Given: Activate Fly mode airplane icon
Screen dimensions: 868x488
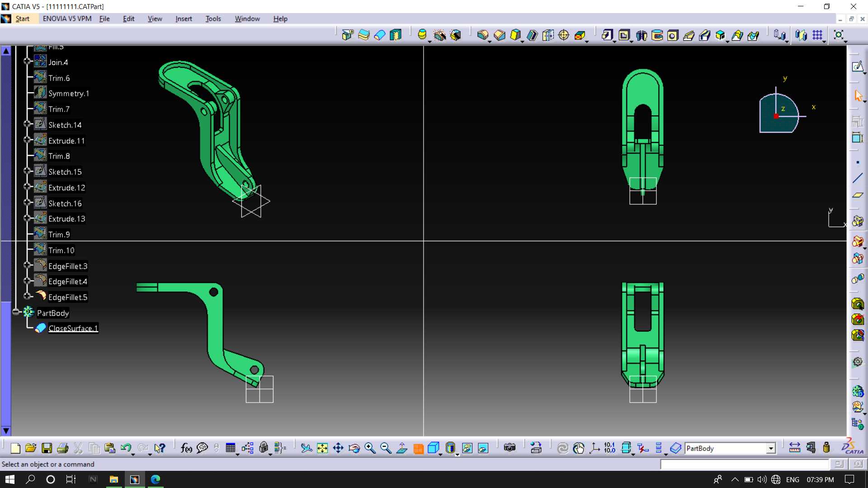Looking at the screenshot, I should (306, 448).
